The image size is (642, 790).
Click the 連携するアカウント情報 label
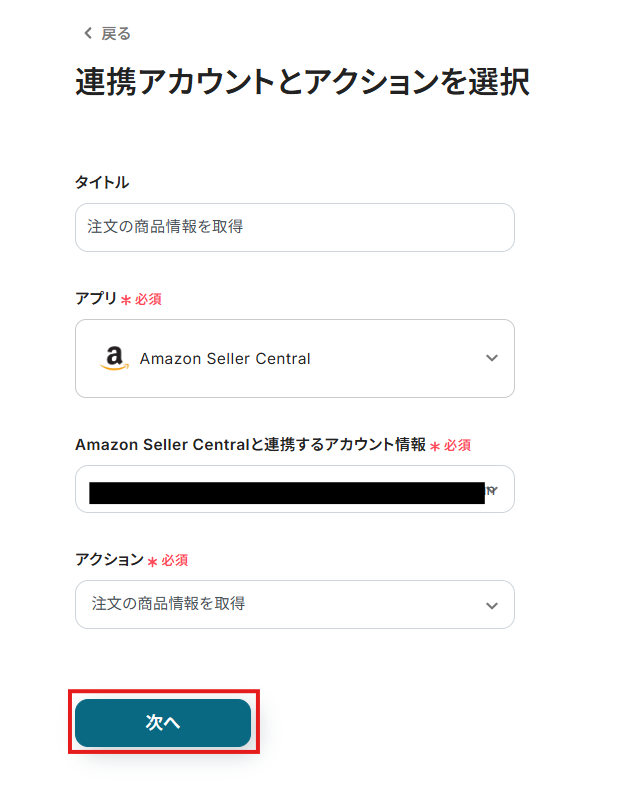pos(250,444)
